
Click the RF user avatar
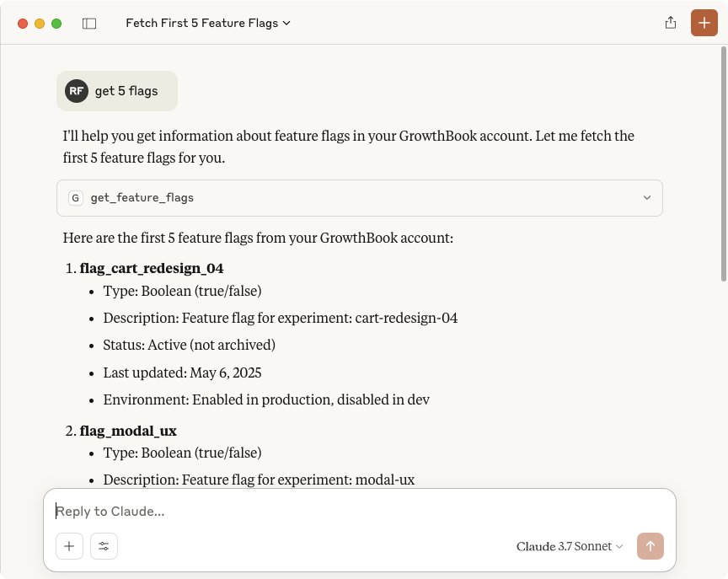point(77,91)
